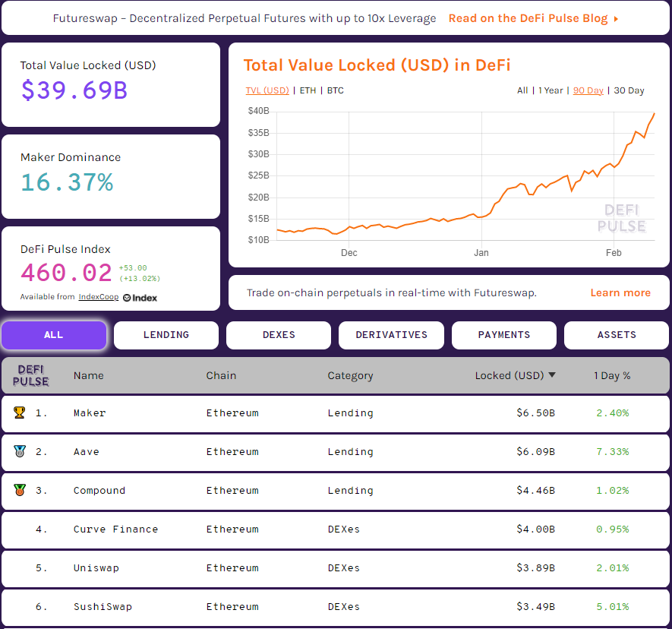
Task: Set chart range to 30 Day
Action: 629,90
